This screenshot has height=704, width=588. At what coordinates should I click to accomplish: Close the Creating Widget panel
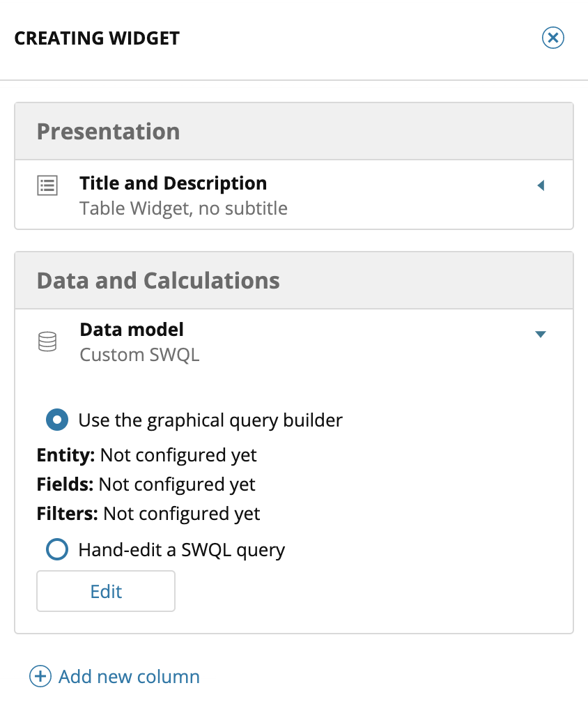(x=552, y=38)
